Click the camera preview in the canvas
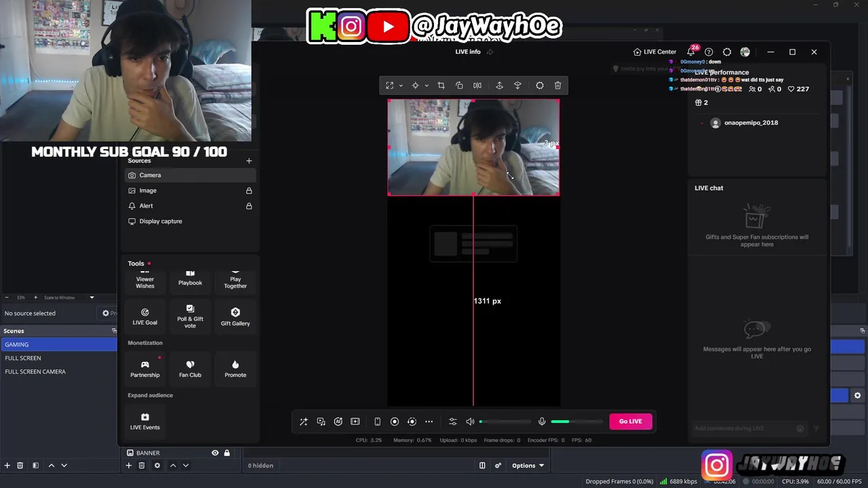Viewport: 868px width, 488px height. point(473,148)
